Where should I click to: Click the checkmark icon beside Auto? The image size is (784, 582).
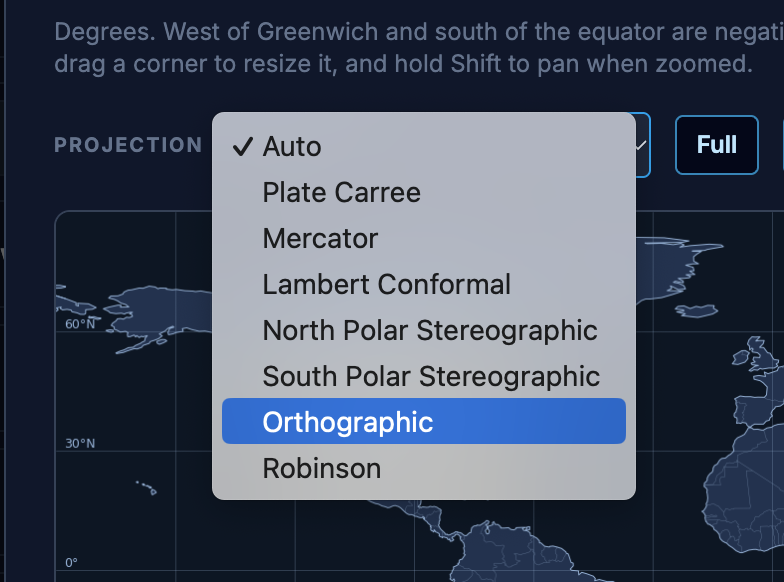coord(243,146)
